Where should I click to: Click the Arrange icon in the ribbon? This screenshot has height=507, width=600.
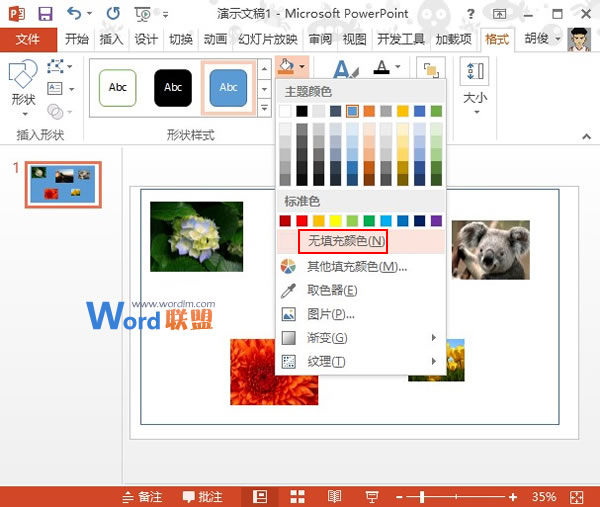[x=431, y=69]
